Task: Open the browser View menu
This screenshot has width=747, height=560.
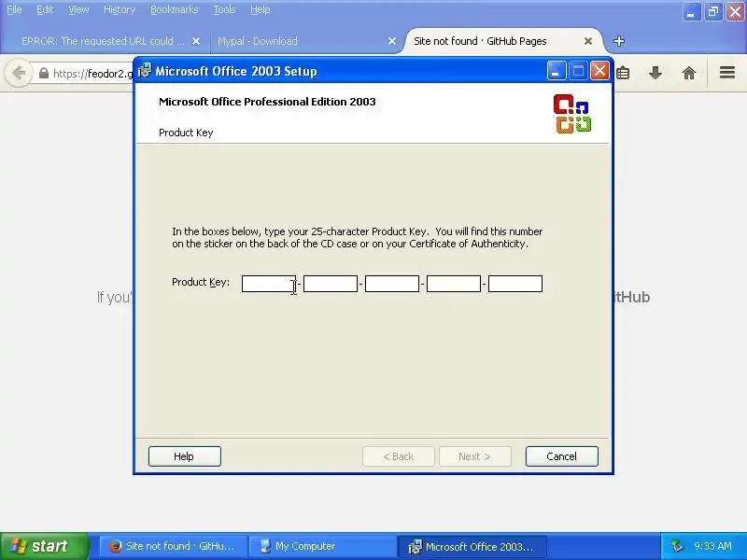Action: [78, 9]
